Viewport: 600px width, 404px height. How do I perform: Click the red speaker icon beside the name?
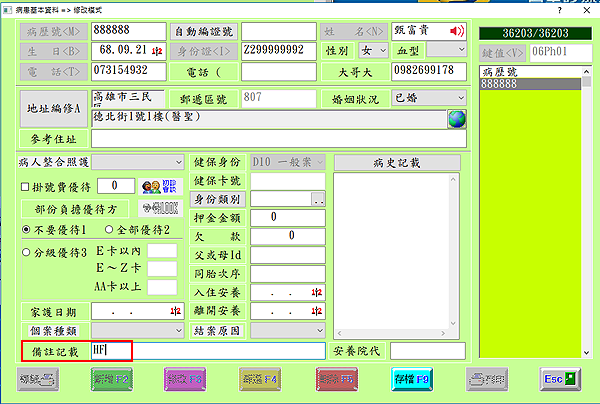456,28
